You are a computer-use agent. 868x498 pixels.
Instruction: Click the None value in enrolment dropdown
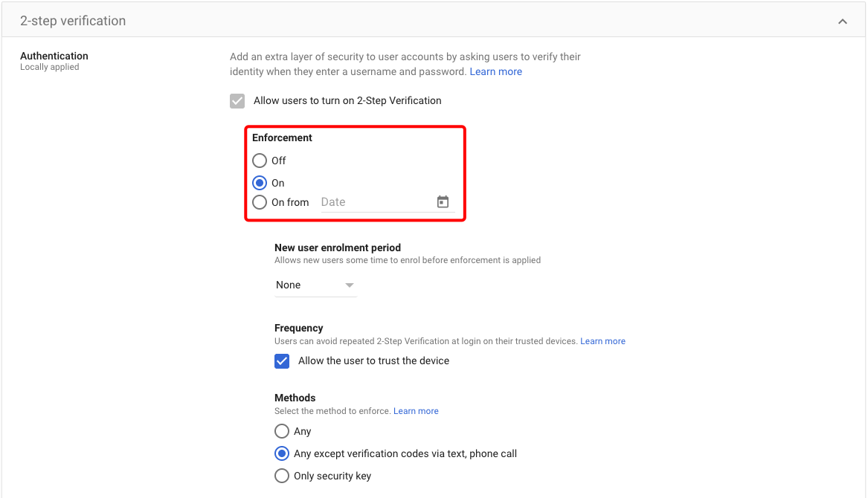tap(289, 285)
